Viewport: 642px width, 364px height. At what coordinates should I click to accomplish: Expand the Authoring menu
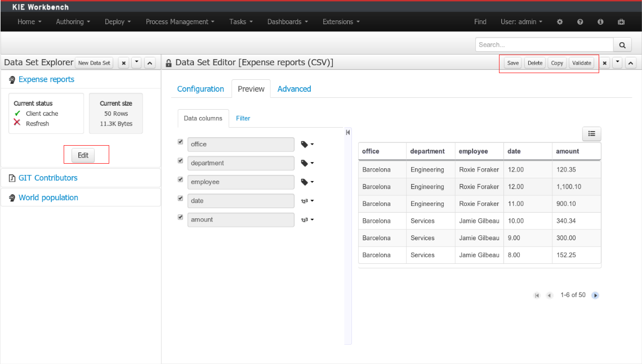pyautogui.click(x=73, y=22)
